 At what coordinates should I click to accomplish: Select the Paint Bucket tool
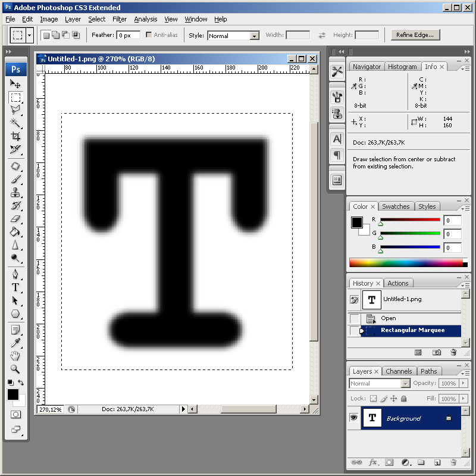click(x=15, y=231)
